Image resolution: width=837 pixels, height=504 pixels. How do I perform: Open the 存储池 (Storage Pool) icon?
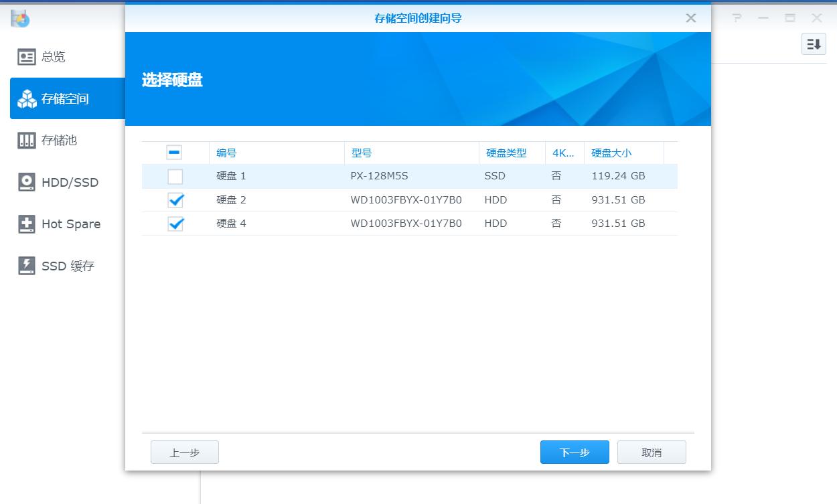pos(26,140)
